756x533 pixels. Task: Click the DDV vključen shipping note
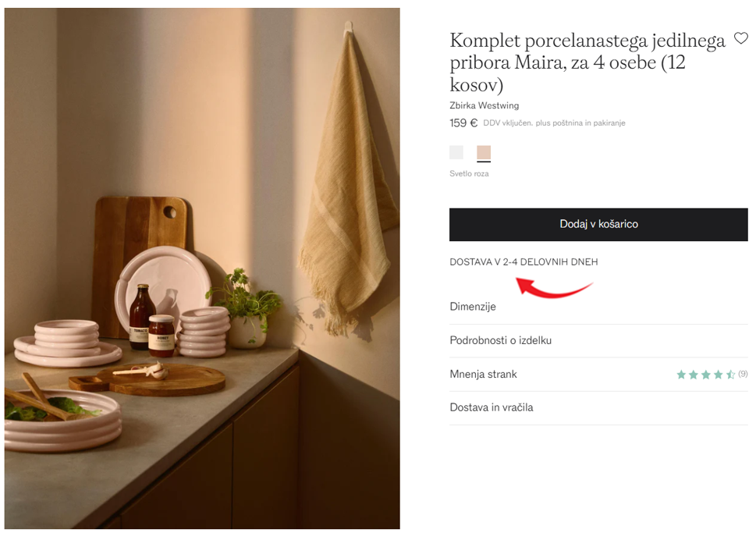554,123
